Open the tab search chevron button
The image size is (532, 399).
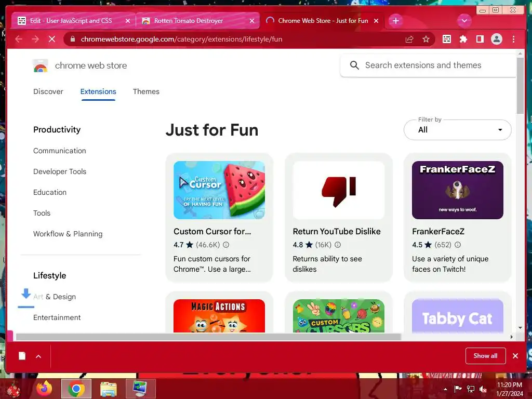464,21
